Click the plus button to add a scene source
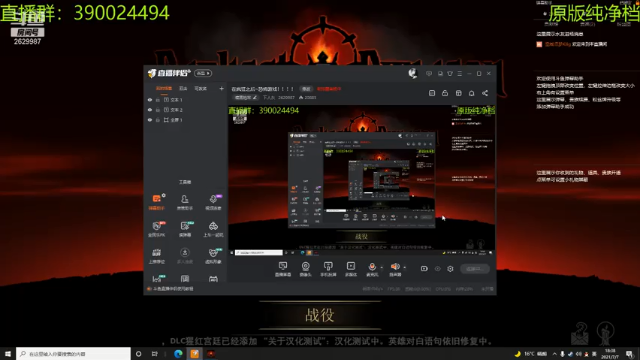This screenshot has width=640, height=360. click(x=221, y=89)
